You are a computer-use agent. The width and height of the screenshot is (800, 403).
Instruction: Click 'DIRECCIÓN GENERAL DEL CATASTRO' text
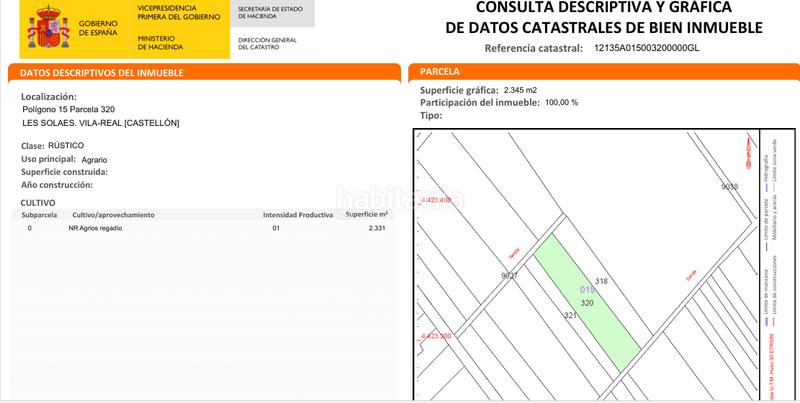267,43
